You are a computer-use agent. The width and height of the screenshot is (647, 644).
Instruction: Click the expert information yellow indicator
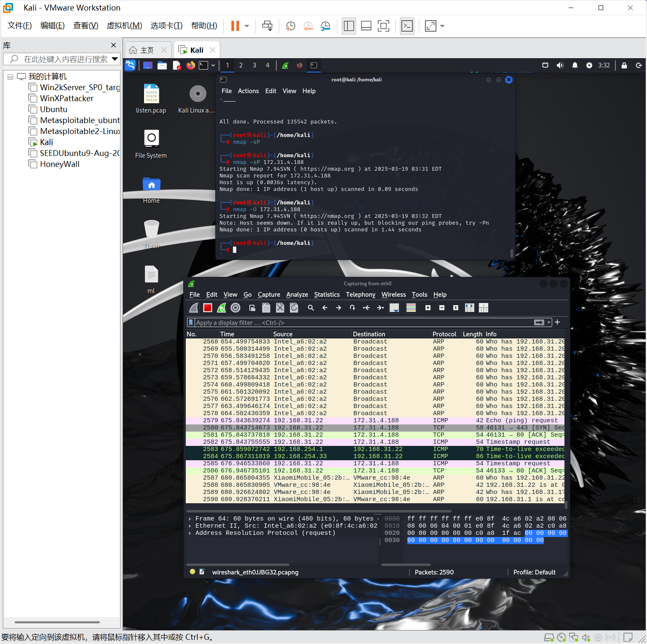pos(192,572)
